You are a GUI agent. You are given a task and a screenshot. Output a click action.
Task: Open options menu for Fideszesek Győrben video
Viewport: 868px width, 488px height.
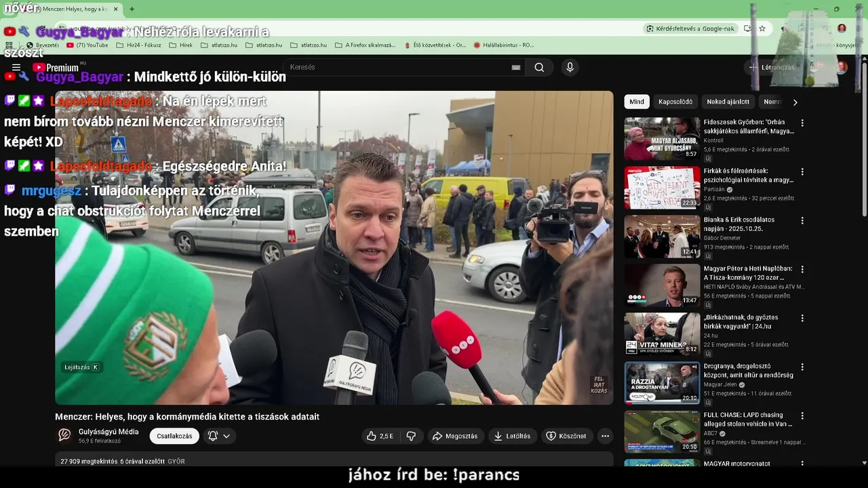click(802, 123)
